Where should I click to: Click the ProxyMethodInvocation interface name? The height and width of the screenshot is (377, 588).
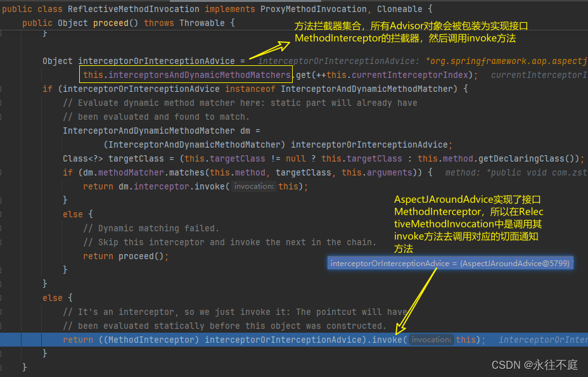[314, 9]
